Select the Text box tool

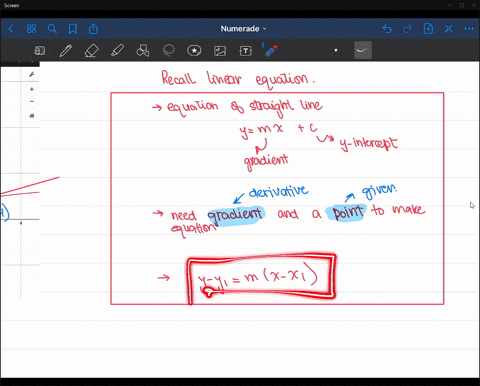[246, 51]
